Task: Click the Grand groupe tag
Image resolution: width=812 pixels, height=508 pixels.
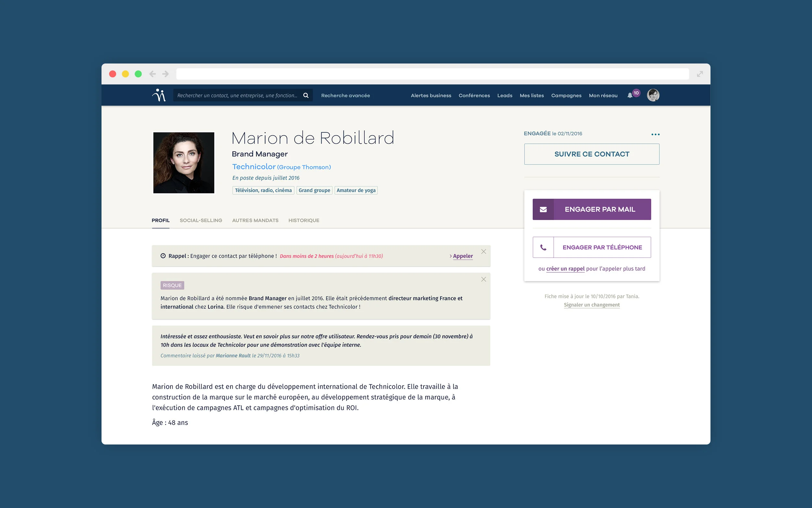Action: [x=314, y=190]
